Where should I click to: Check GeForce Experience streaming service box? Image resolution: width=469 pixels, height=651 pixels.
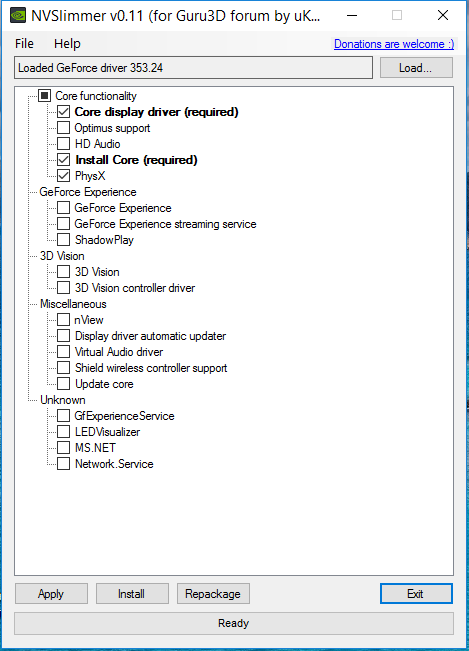[x=64, y=224]
